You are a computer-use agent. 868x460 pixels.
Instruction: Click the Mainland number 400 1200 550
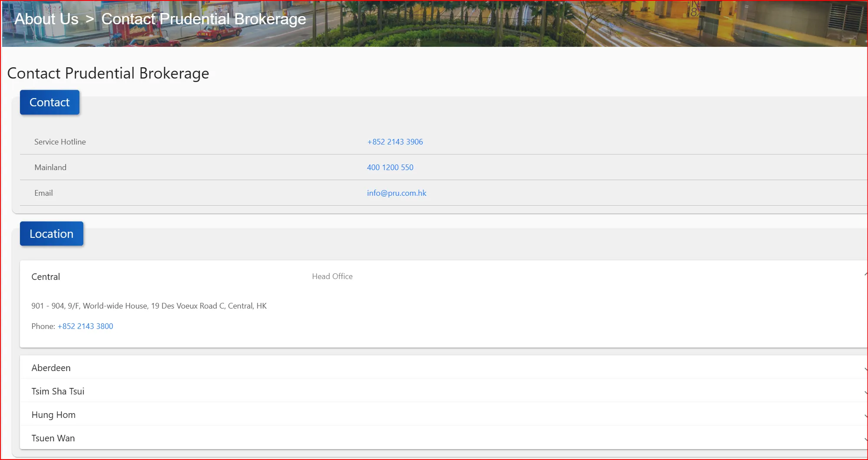[390, 168]
